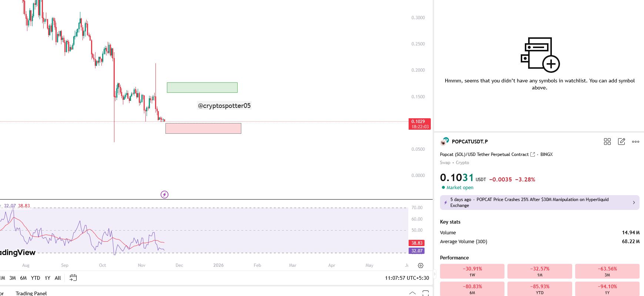Click the Feb label on time axis
Viewport: 644px width, 296px height.
pyautogui.click(x=257, y=265)
